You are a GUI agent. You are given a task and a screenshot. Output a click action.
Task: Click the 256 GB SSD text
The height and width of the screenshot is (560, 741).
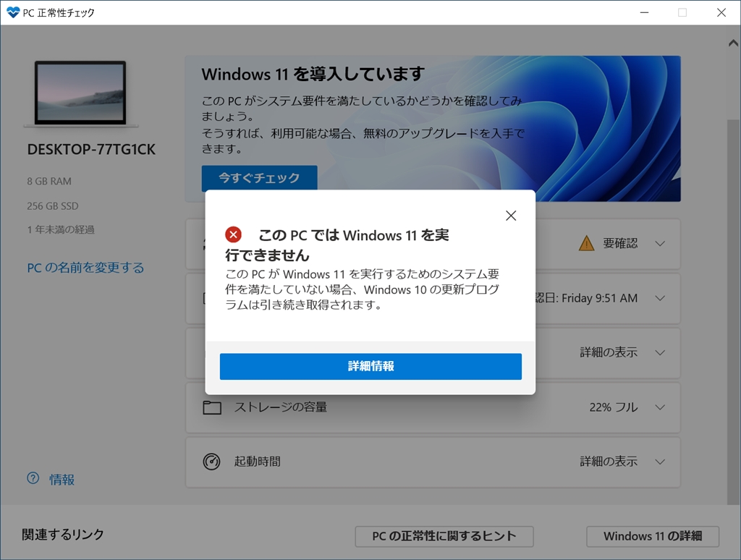click(x=52, y=206)
